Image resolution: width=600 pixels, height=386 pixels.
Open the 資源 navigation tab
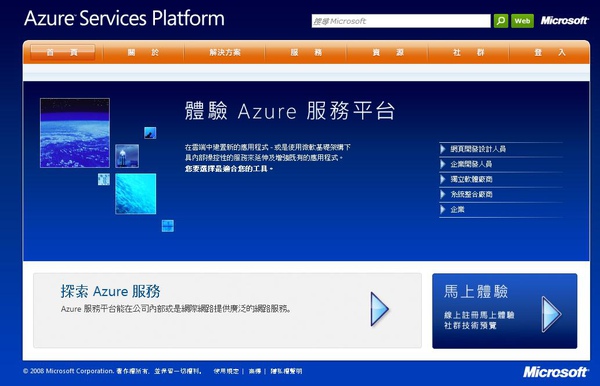point(388,52)
